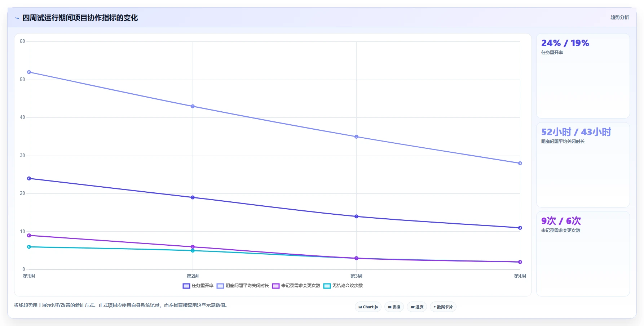Click the 阻塞问题平均关闭时长 data point at 第1周
The width and height of the screenshot is (644, 326).
click(29, 72)
